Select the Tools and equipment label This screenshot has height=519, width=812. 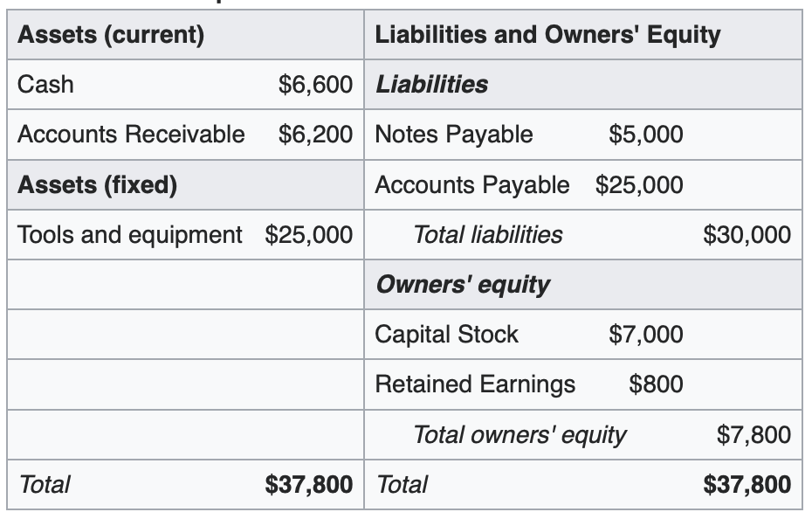point(130,234)
